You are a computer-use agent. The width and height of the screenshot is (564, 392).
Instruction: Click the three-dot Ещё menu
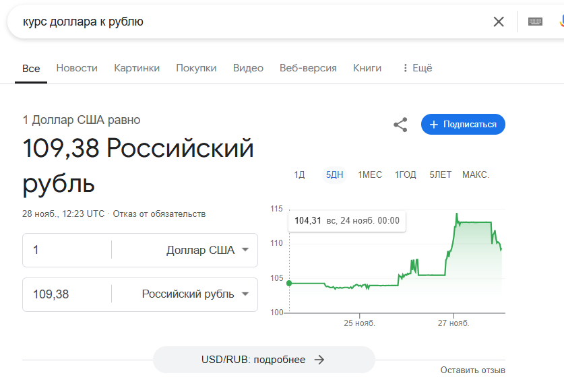418,68
